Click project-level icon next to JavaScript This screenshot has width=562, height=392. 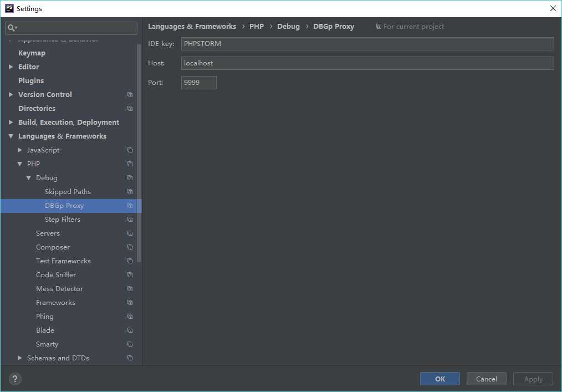click(x=130, y=150)
